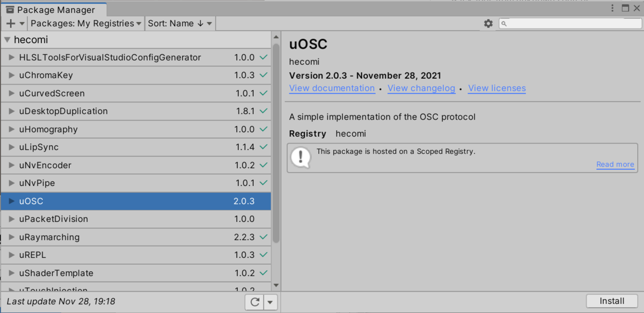644x313 pixels.
Task: Open the dropdown arrow beside refresh button
Action: click(x=271, y=302)
